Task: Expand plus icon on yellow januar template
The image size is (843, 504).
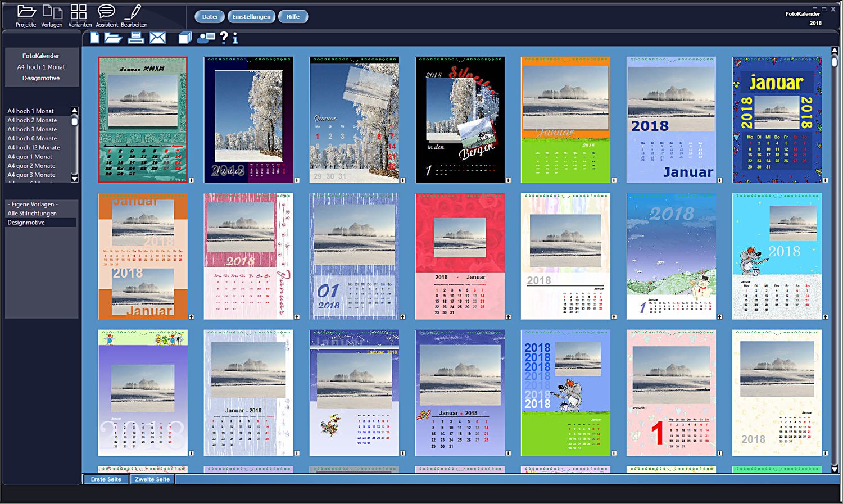Action: point(825,180)
